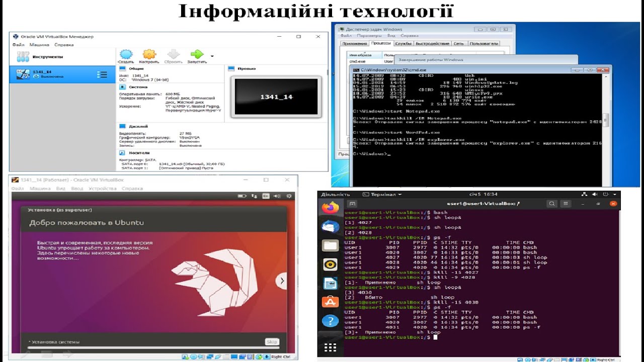
Task: Switch to Пользователи tab in Task Manager
Action: 483,44
